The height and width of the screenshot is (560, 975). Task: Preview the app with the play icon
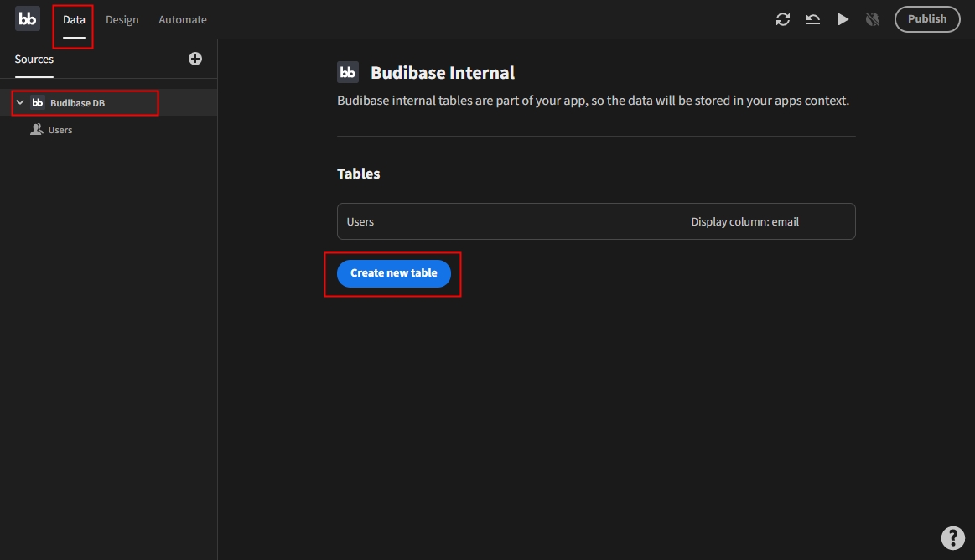843,19
